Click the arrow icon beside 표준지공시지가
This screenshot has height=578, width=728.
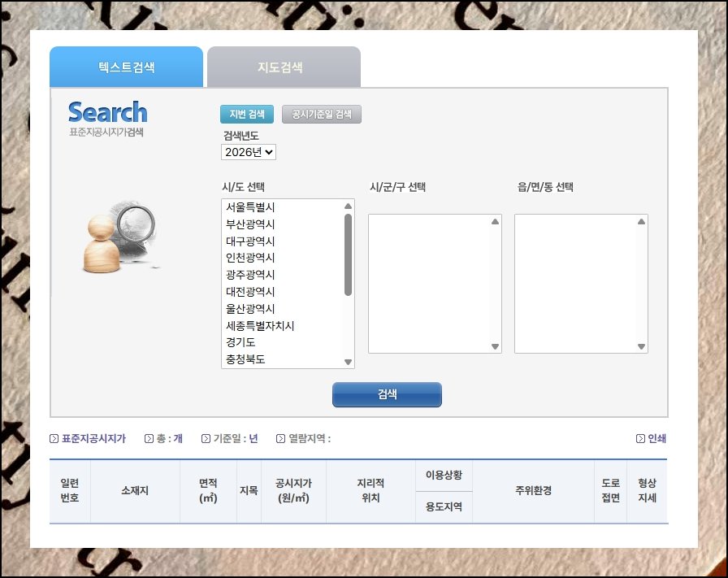click(x=54, y=439)
